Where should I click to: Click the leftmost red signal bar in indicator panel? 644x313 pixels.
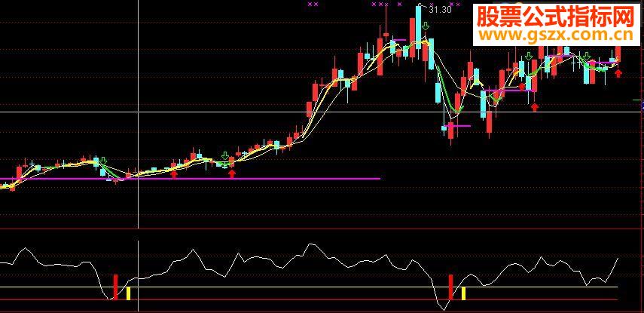click(x=116, y=287)
